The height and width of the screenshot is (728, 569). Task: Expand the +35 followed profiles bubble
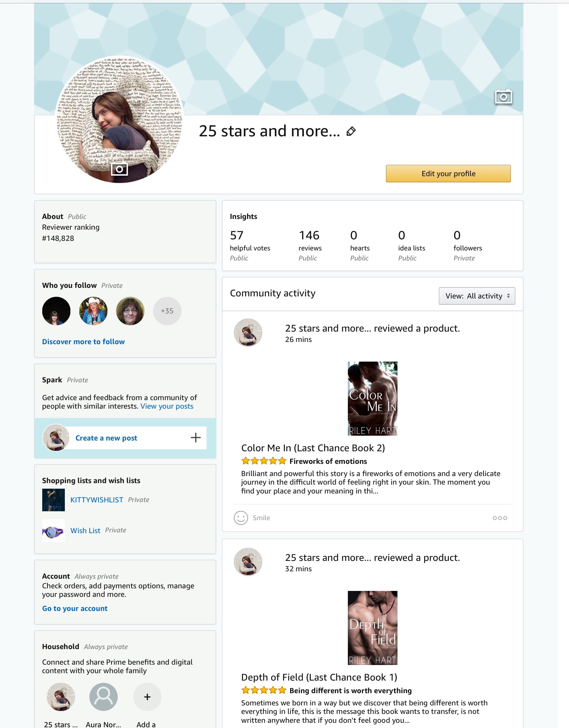pos(167,311)
